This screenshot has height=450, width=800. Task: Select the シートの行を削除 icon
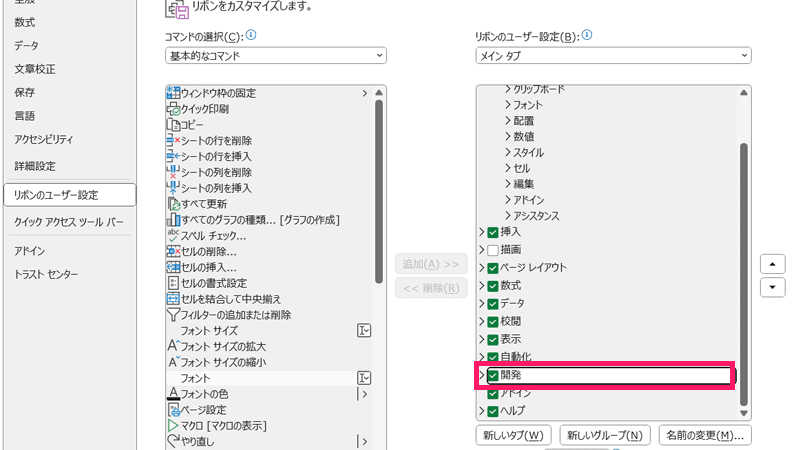pos(173,140)
